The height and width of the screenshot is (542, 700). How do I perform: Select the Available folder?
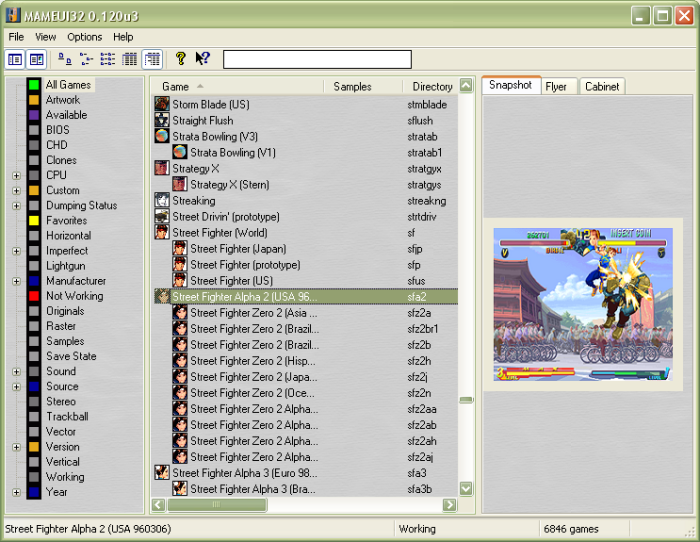click(67, 115)
